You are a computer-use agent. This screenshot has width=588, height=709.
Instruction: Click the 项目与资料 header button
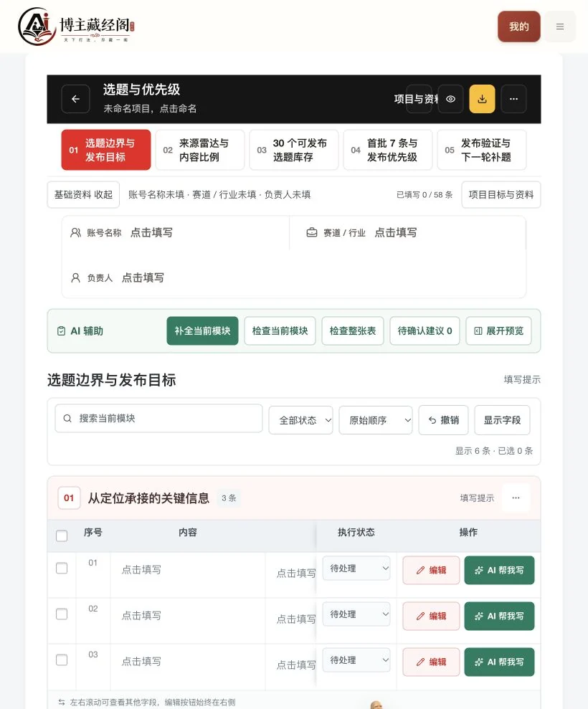click(x=416, y=99)
